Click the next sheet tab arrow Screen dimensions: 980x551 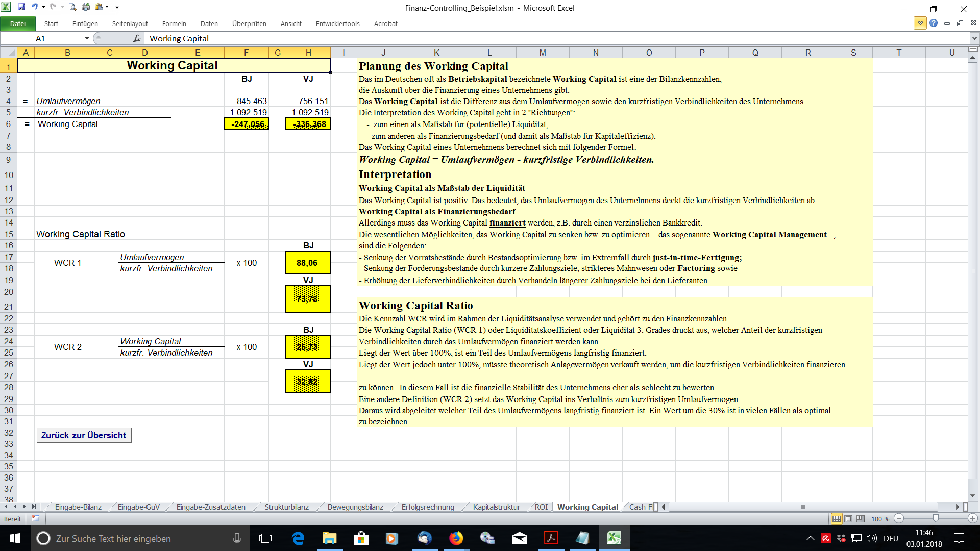point(24,507)
